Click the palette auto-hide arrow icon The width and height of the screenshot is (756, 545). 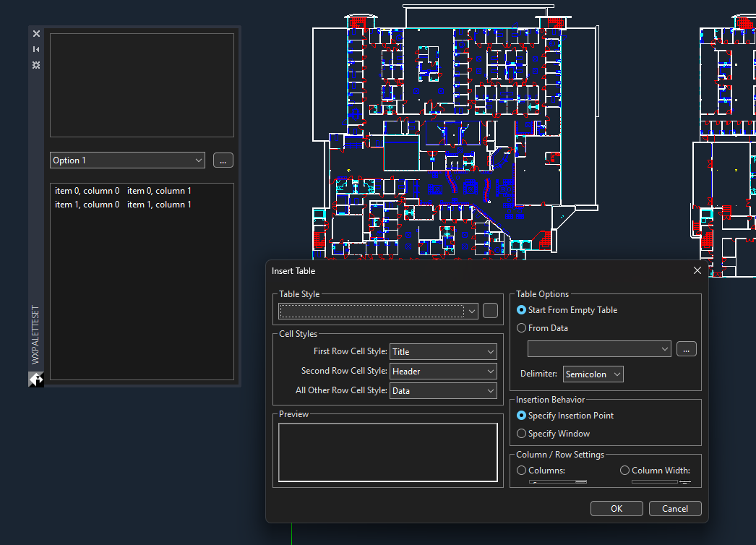pyautogui.click(x=36, y=49)
